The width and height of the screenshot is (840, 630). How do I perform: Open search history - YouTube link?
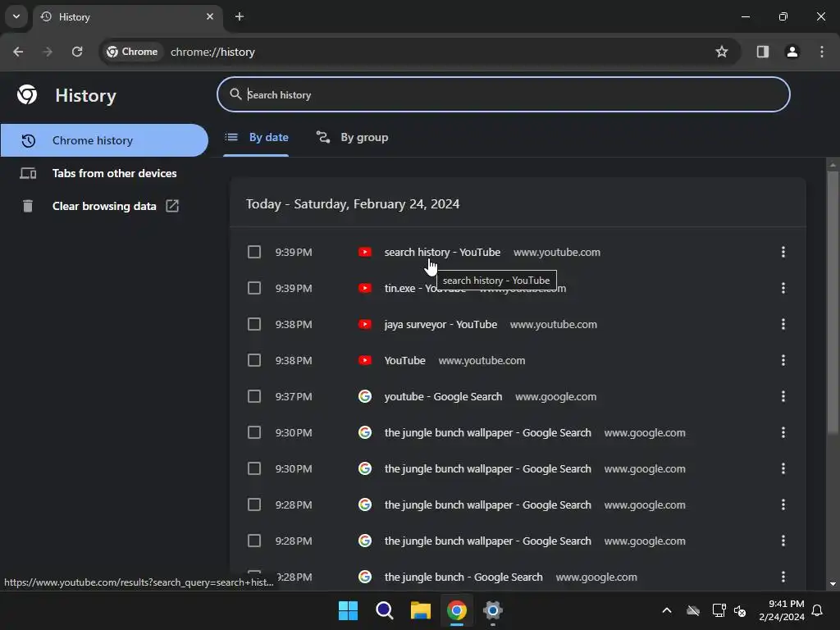[x=442, y=252]
